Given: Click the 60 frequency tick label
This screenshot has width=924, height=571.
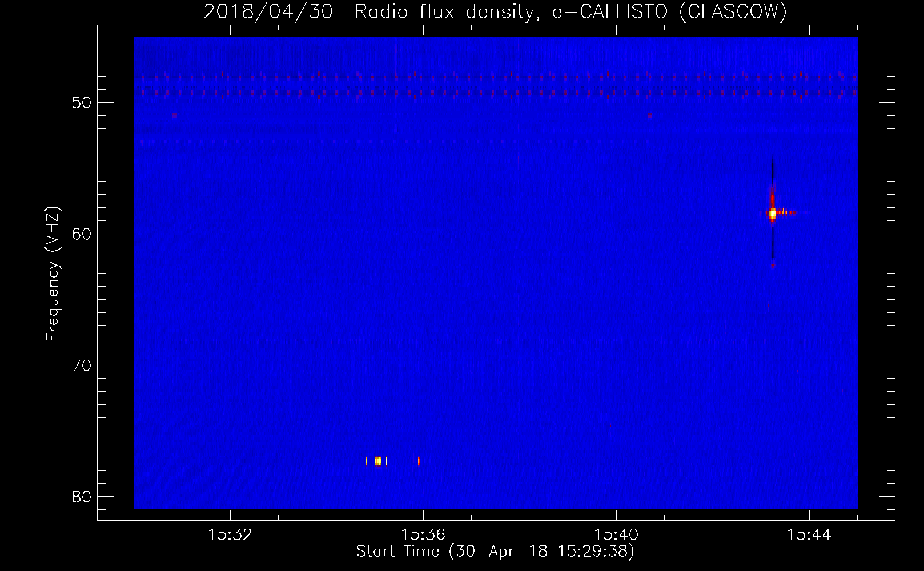Looking at the screenshot, I should pyautogui.click(x=82, y=234).
